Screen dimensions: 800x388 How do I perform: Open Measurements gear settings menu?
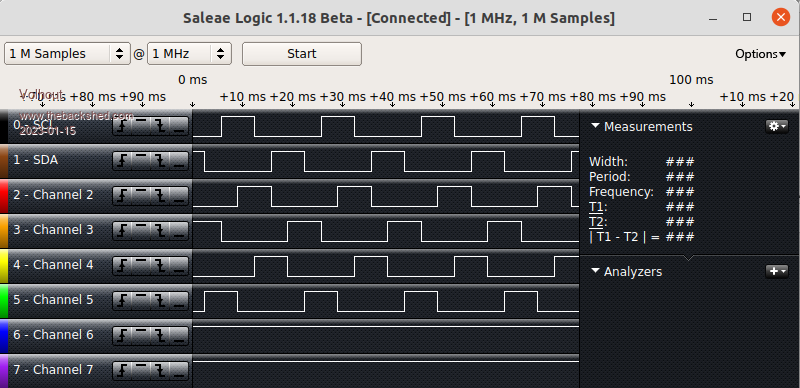[777, 126]
